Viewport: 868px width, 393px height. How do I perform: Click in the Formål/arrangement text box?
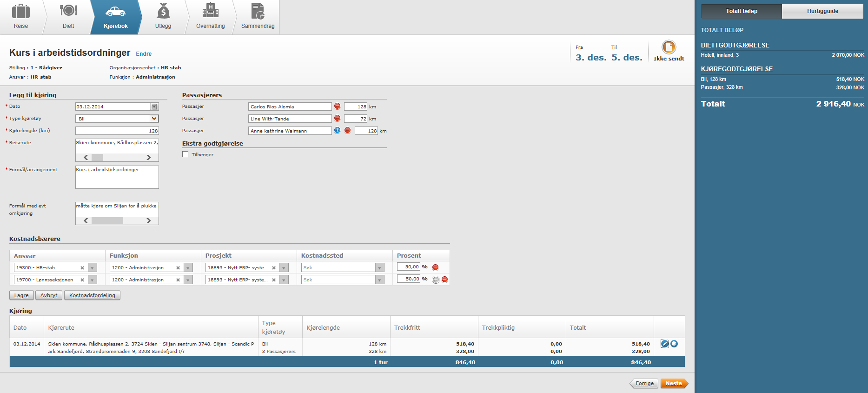pyautogui.click(x=117, y=177)
